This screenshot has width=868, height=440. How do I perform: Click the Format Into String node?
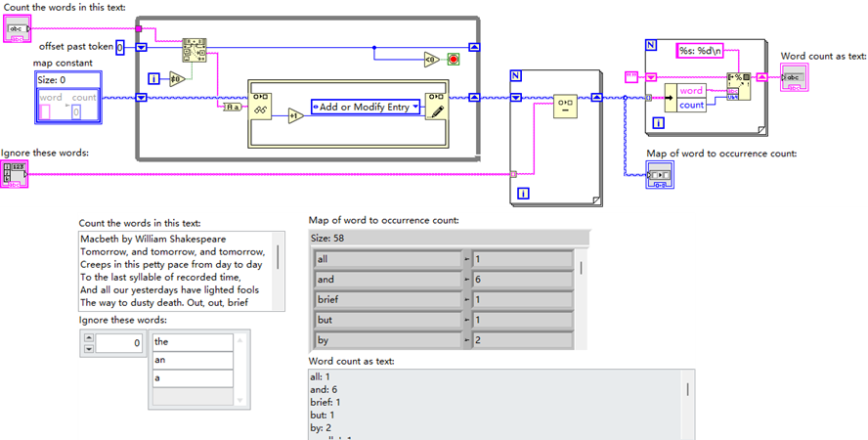click(739, 87)
